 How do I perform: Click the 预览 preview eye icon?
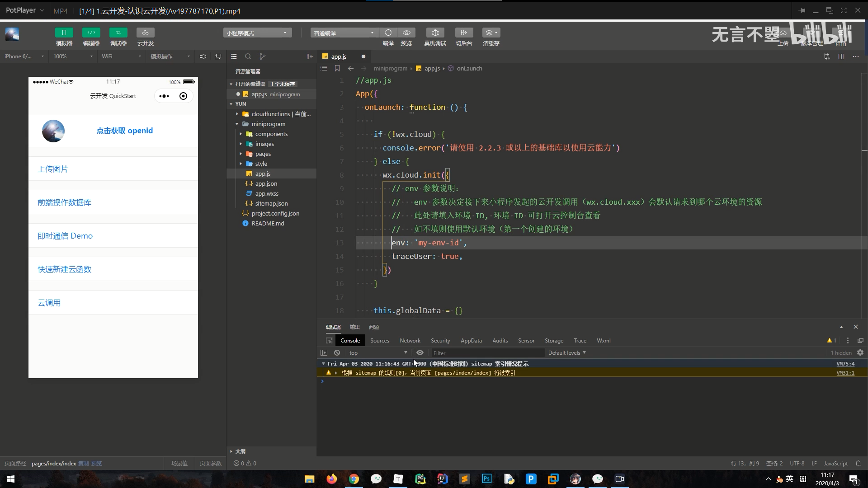pos(406,33)
